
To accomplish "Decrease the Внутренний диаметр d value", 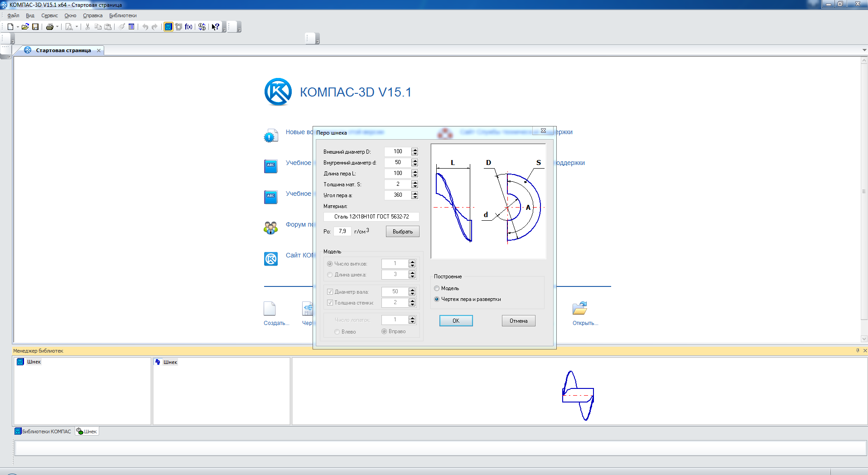I will [x=415, y=165].
